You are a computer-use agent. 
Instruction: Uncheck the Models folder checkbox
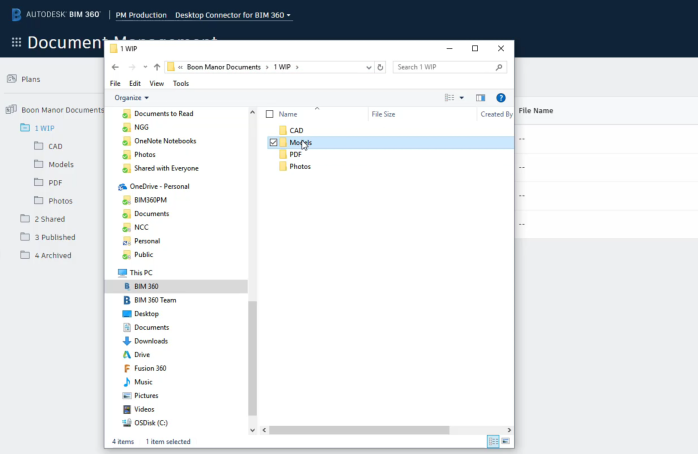[x=273, y=143]
